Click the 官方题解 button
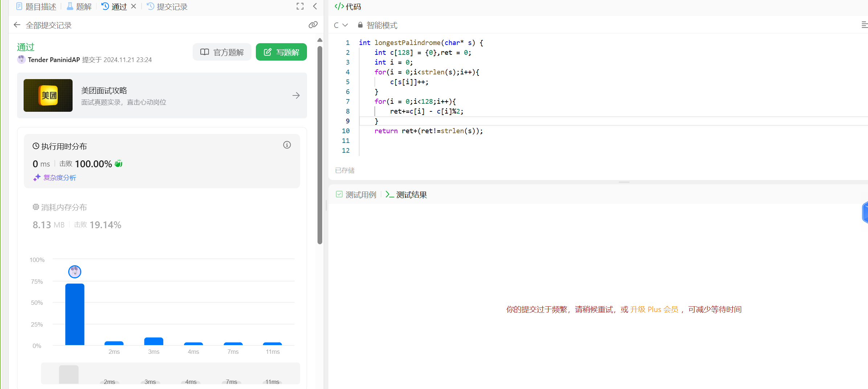Viewport: 868px width, 389px height. pyautogui.click(x=222, y=52)
